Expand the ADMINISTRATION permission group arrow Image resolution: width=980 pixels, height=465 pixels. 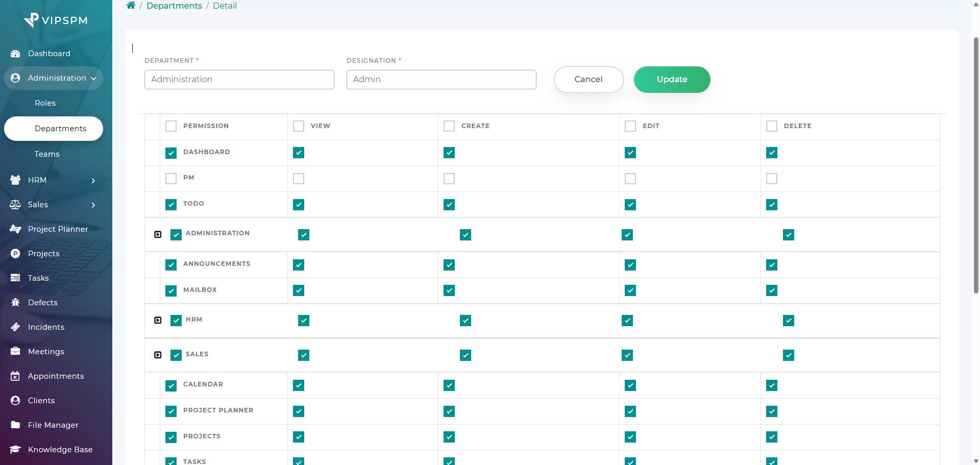158,234
